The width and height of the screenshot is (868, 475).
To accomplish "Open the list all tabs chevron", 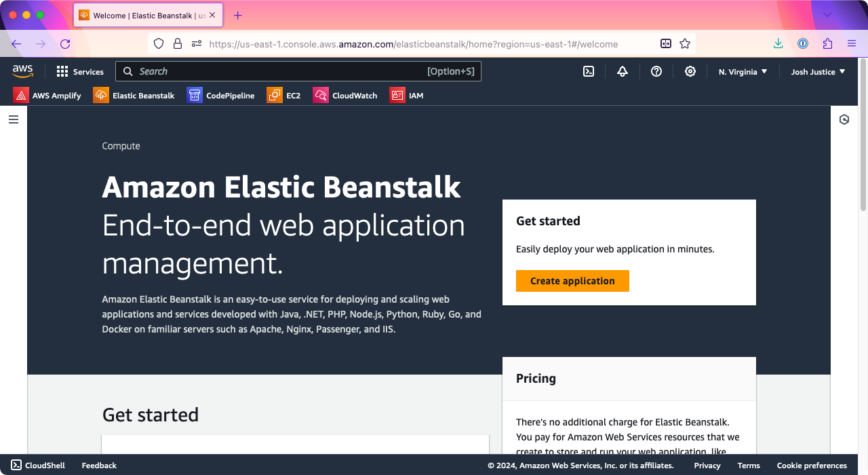I will 827,15.
